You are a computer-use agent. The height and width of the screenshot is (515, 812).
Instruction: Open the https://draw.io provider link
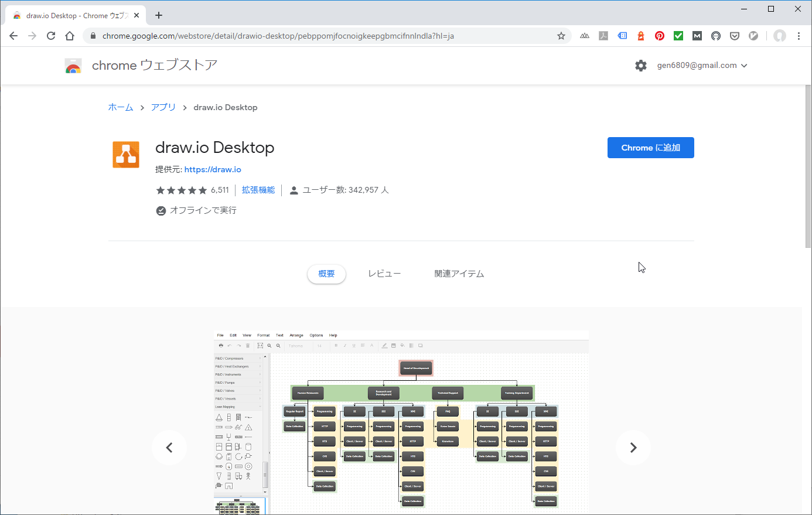pos(213,169)
